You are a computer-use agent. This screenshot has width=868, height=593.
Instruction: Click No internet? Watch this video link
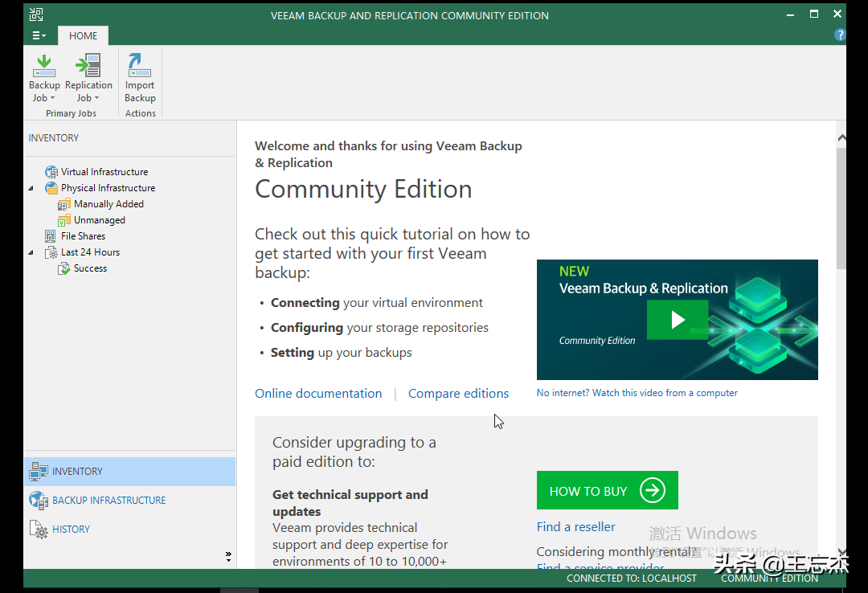coord(637,393)
